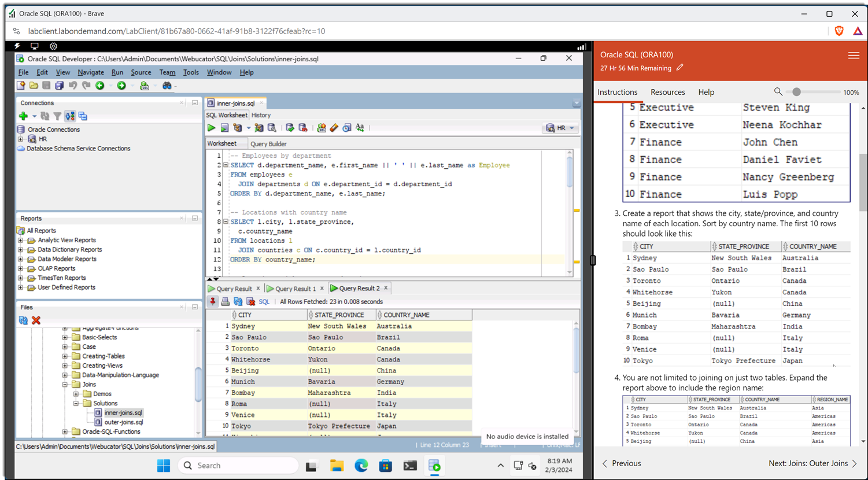Open the Navigate menu
Image resolution: width=868 pixels, height=480 pixels.
point(91,72)
